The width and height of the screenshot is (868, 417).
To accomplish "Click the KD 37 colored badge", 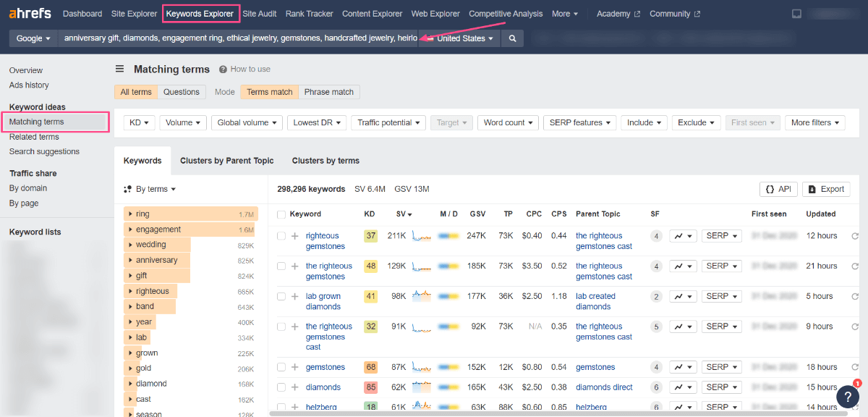I will [370, 236].
